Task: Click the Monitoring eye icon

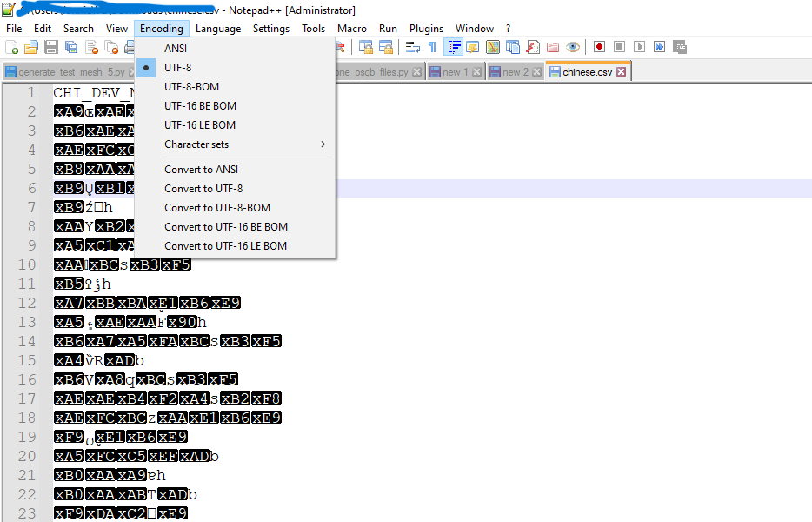Action: pyautogui.click(x=573, y=47)
